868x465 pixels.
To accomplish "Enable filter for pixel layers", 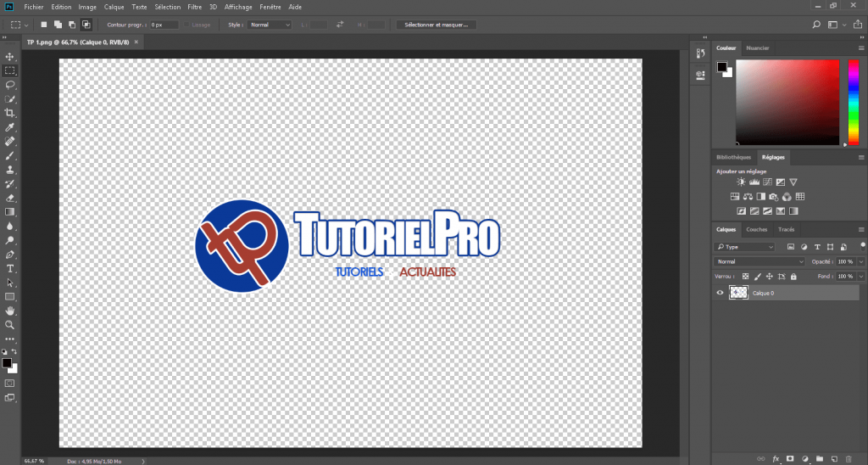I will click(x=791, y=247).
